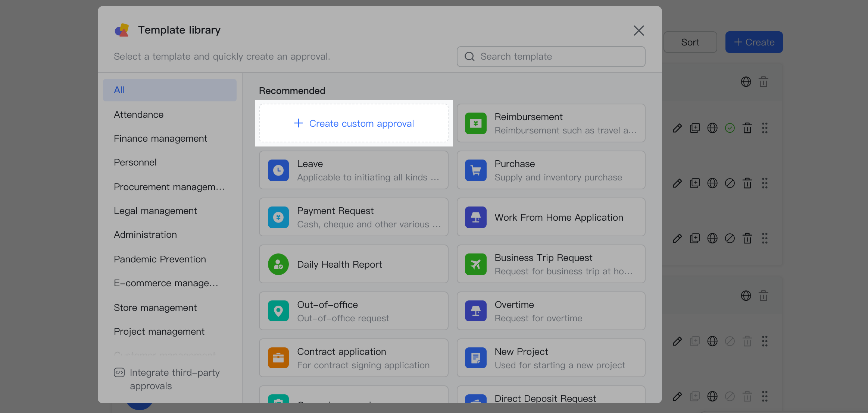Click the Purchase shopping cart icon

475,170
